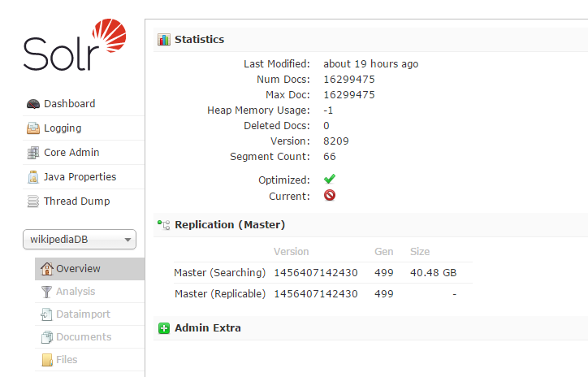Click the Thread Dump stack icon
The width and height of the screenshot is (588, 377).
pos(33,201)
